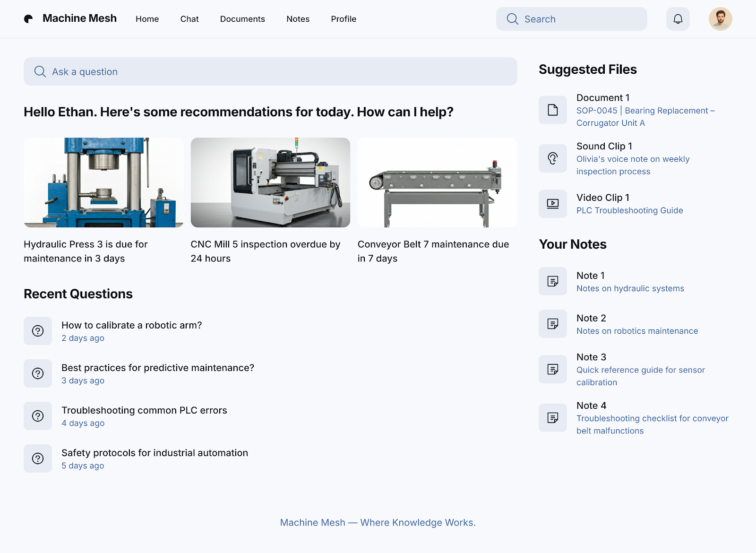Image resolution: width=756 pixels, height=553 pixels.
Task: Open Olivia's voice note on weekly inspection
Action: tap(633, 165)
